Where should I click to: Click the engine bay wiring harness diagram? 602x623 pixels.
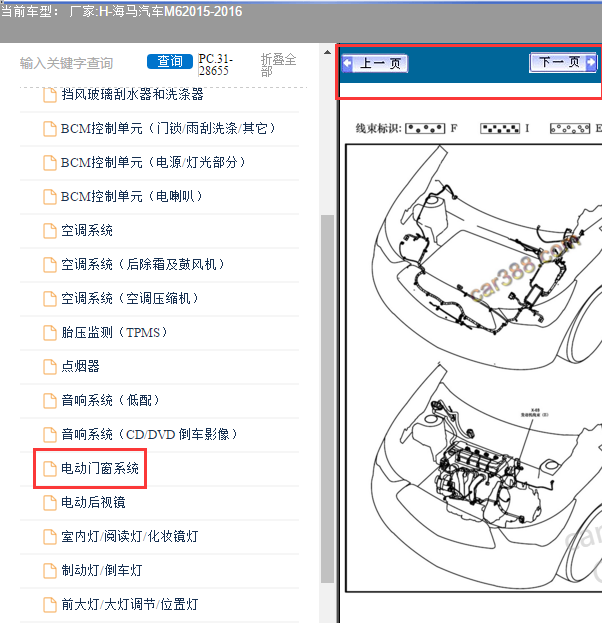point(474,368)
